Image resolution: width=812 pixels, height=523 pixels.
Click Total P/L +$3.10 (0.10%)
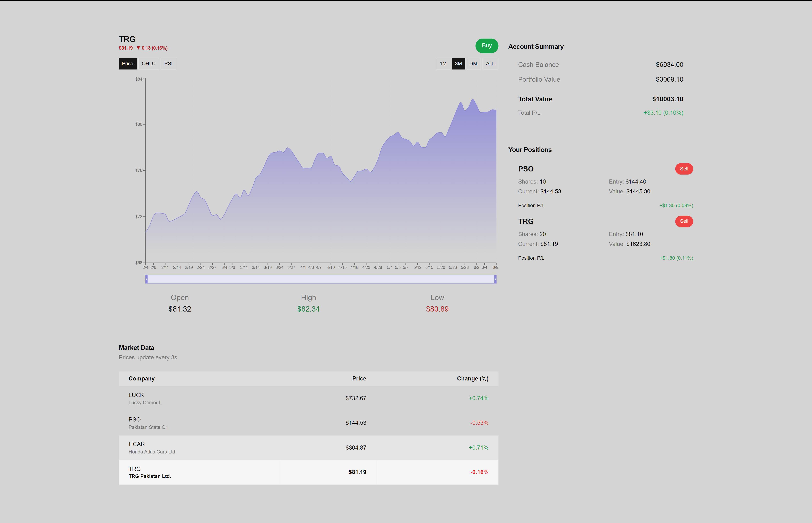click(x=663, y=113)
